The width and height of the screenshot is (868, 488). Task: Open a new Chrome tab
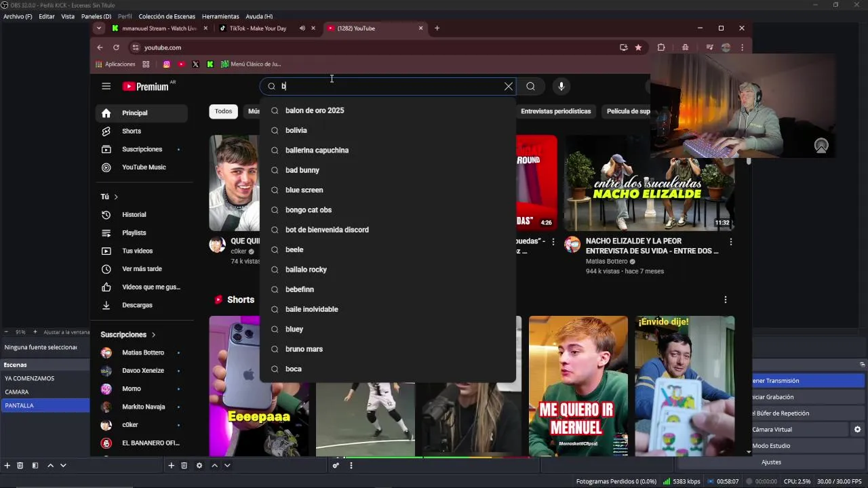437,28
